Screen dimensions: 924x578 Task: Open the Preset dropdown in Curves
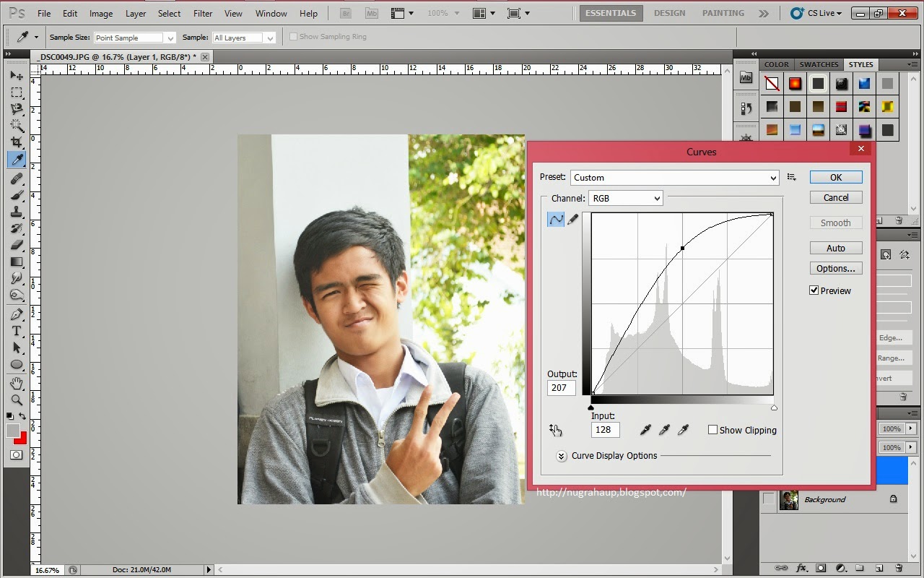(674, 178)
